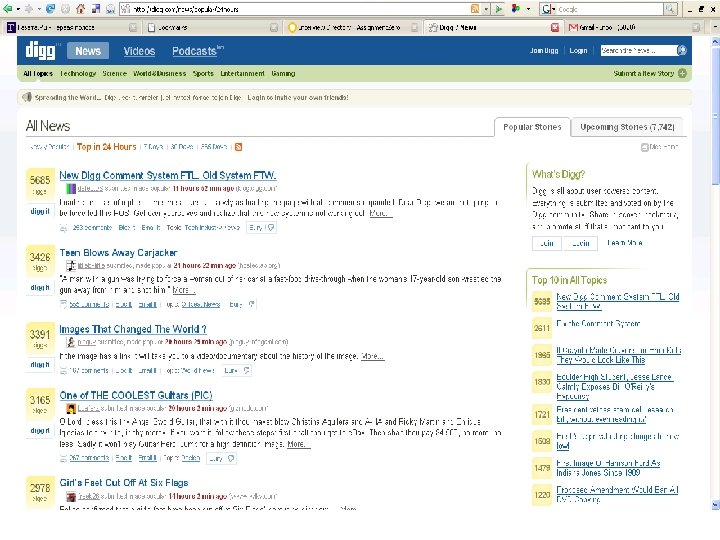This screenshot has width=720, height=540.
Task: Open the Sports topic
Action: coord(203,73)
